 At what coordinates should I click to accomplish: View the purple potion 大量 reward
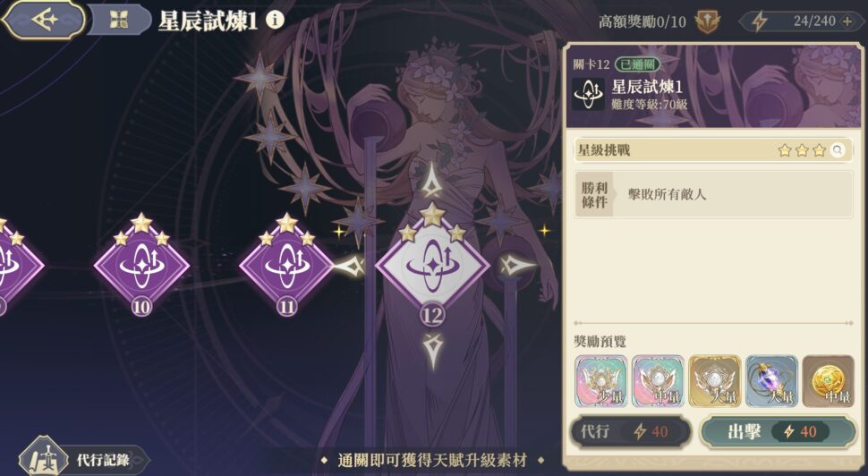tap(771, 381)
